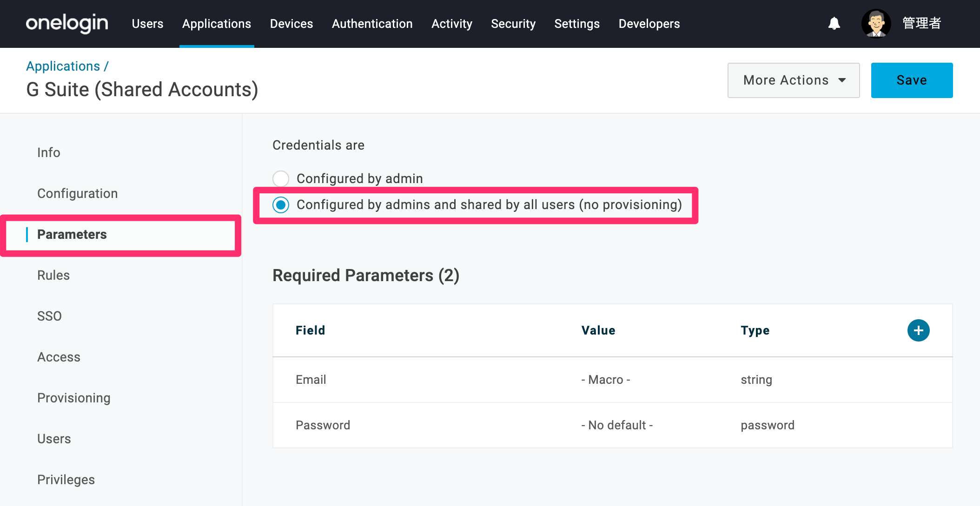Open the Applications top menu
Viewport: 980px width, 506px height.
point(217,24)
